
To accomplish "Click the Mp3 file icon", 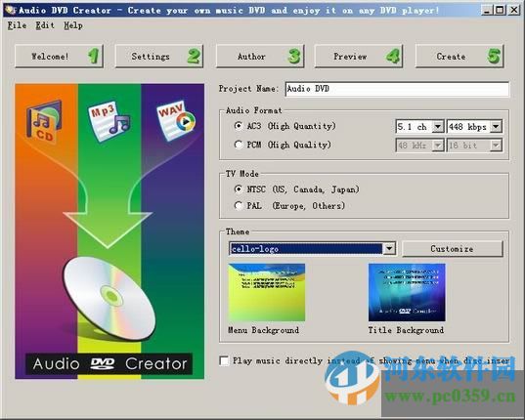I will (109, 121).
